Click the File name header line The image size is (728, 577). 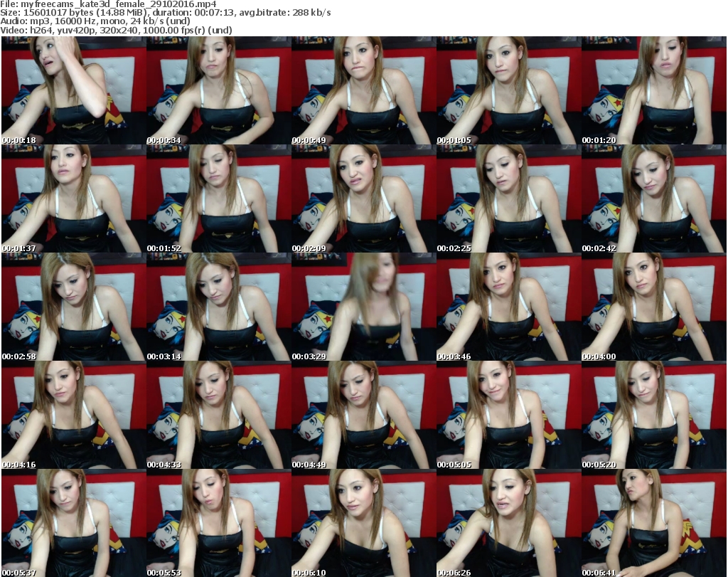tap(108, 4)
